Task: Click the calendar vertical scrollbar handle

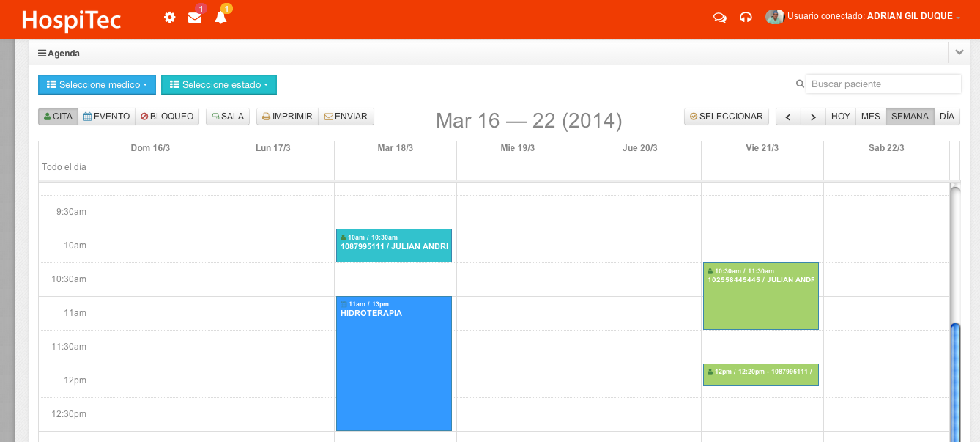Action: click(955, 381)
